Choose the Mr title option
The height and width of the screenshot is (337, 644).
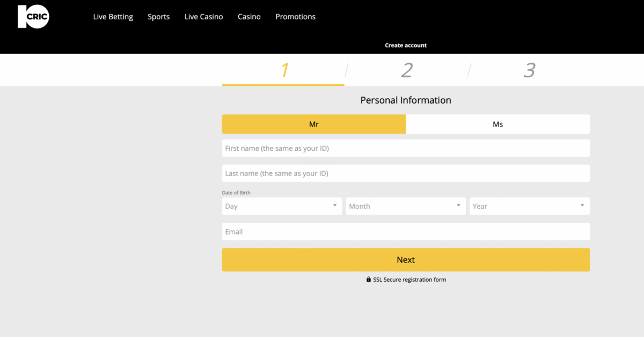(x=314, y=124)
